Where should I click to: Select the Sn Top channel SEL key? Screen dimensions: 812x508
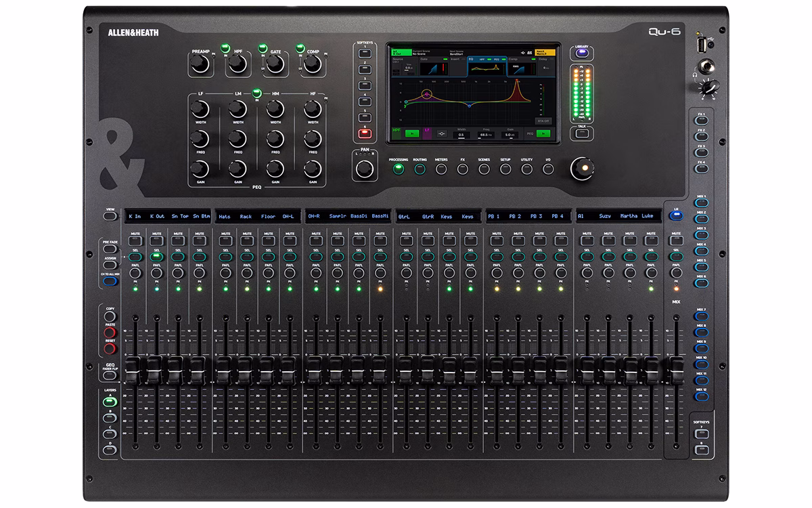click(178, 257)
